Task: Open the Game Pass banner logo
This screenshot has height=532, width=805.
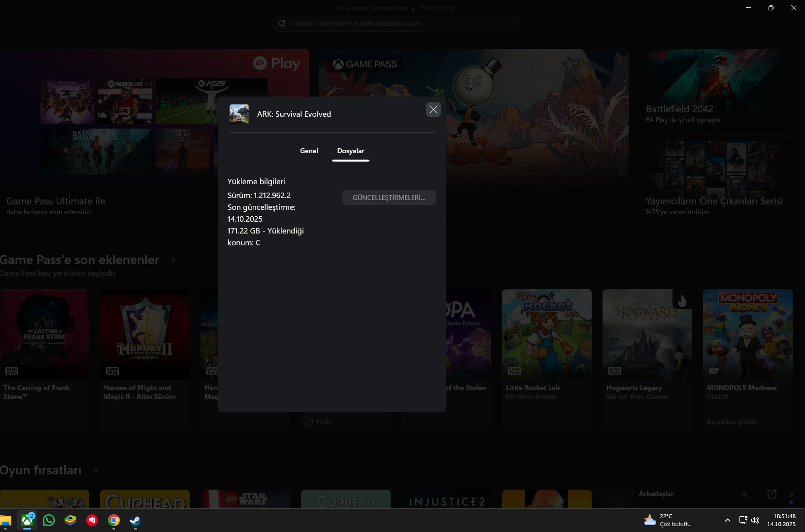Action: [x=365, y=64]
